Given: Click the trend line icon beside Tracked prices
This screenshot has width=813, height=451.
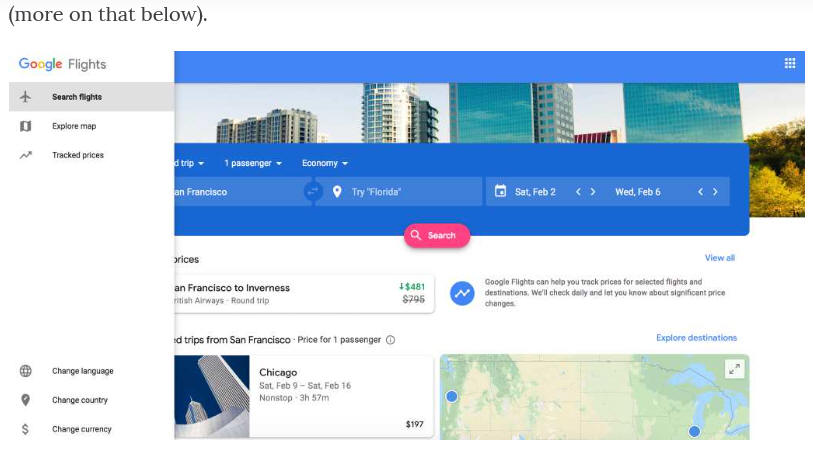Looking at the screenshot, I should (25, 155).
